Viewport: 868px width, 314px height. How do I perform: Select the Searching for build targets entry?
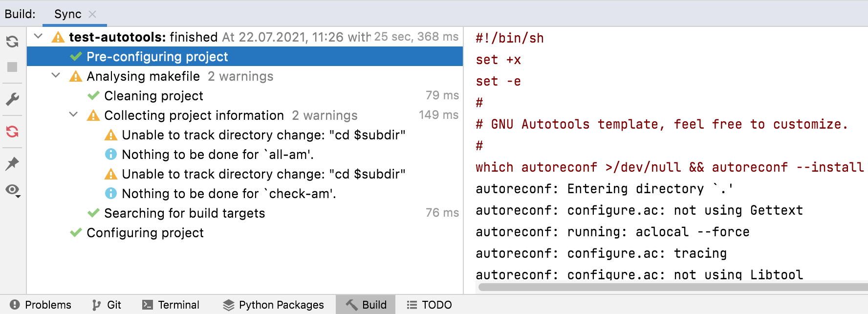tap(184, 213)
